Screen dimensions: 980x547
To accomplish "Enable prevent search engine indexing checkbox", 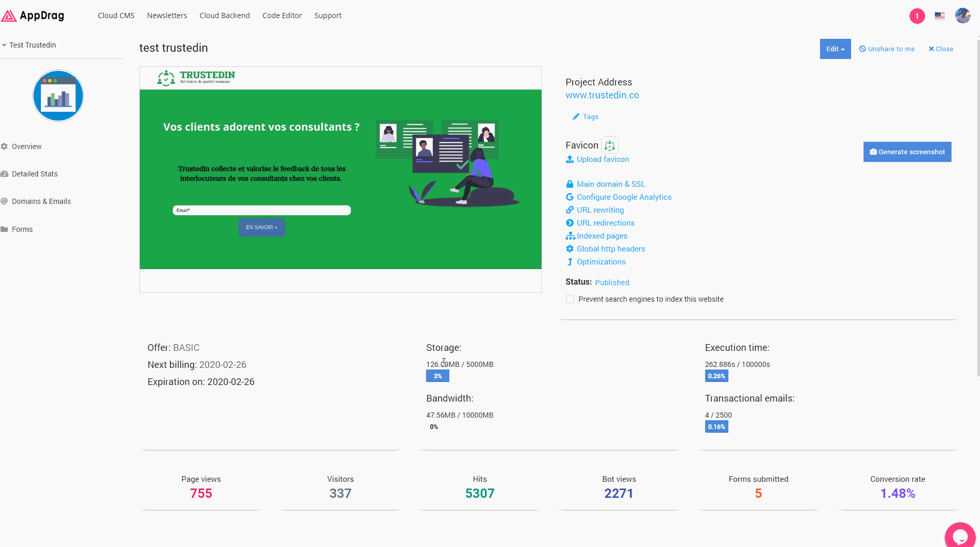I will [570, 299].
